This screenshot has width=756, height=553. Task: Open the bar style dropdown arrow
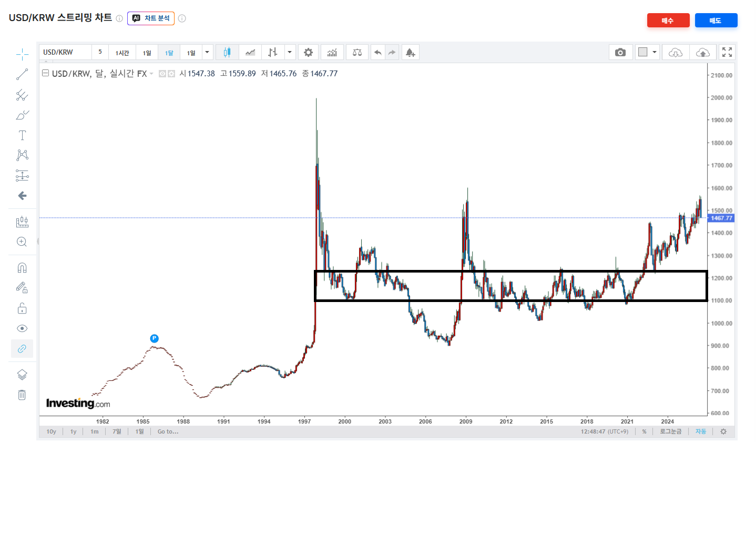pyautogui.click(x=290, y=52)
